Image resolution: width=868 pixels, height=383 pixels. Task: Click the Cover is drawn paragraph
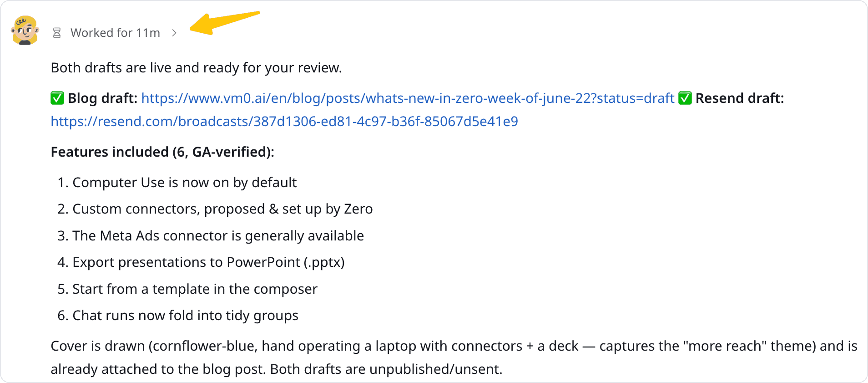pyautogui.click(x=454, y=357)
